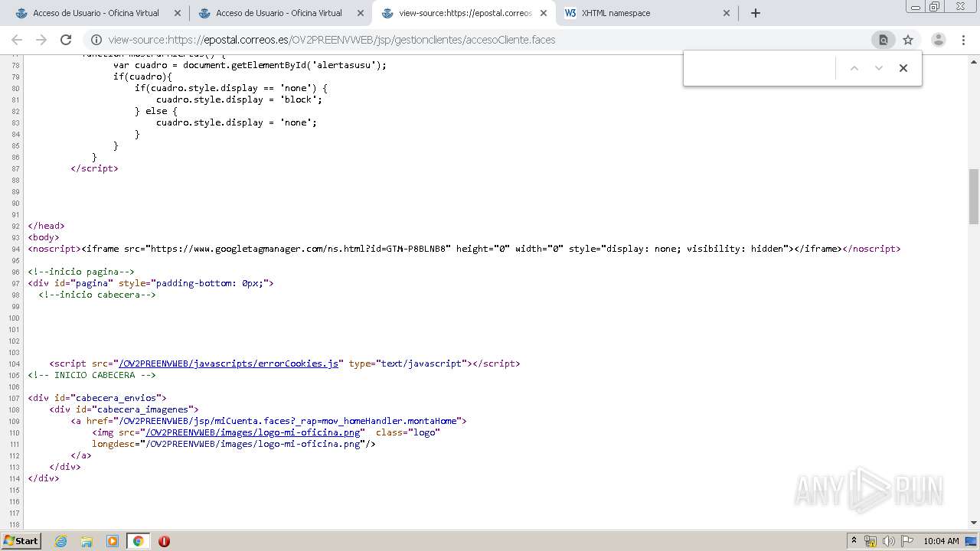Viewport: 980px width, 551px height.
Task: Close the find bar
Action: [903, 68]
